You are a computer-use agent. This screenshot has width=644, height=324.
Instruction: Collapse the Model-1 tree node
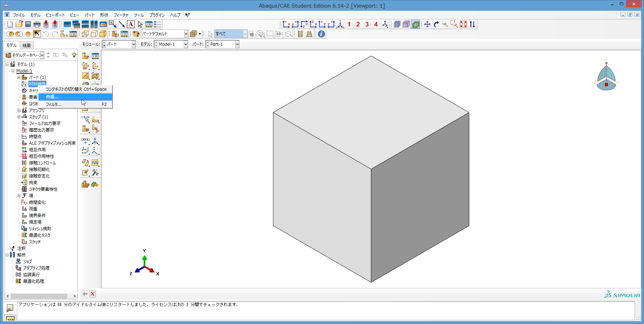pyautogui.click(x=13, y=71)
